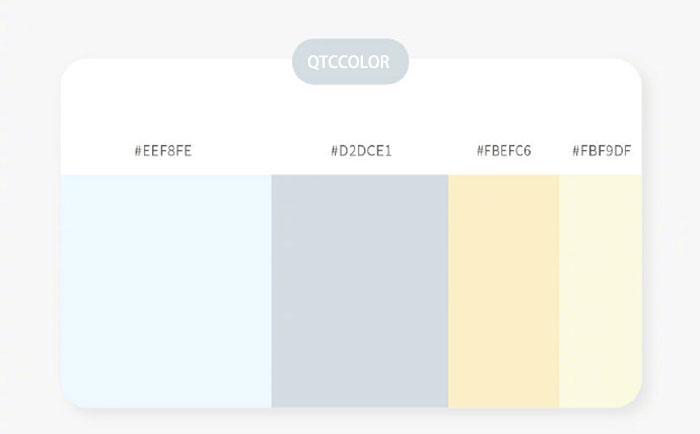This screenshot has height=434, width=700.
Task: Select the pale cream #FBF9DF swatch
Action: pos(599,290)
